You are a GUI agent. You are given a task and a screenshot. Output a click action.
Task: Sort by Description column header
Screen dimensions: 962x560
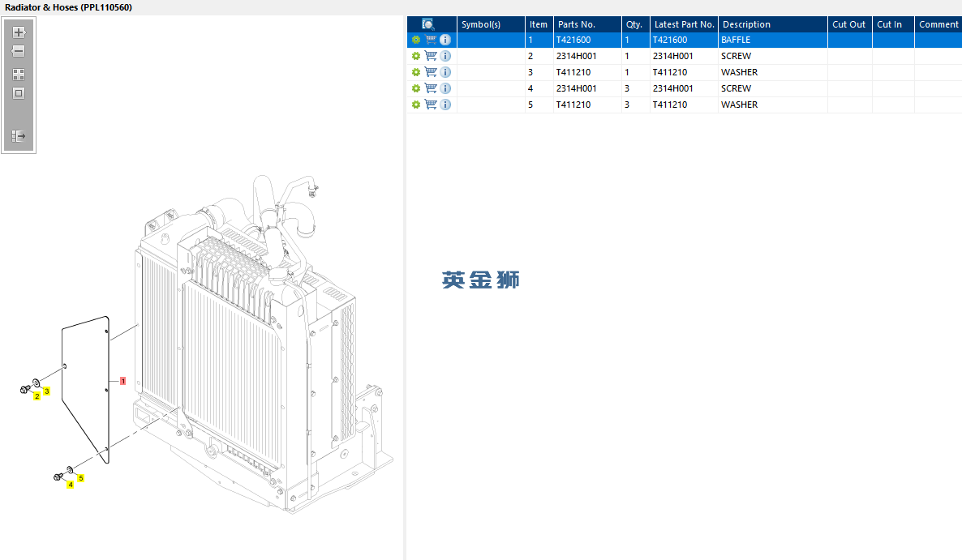(x=746, y=24)
